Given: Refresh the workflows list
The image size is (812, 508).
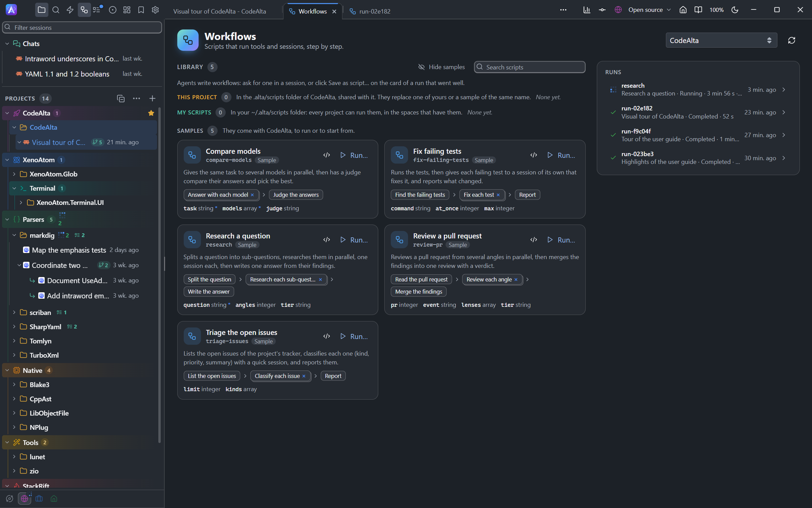Looking at the screenshot, I should [x=791, y=41].
